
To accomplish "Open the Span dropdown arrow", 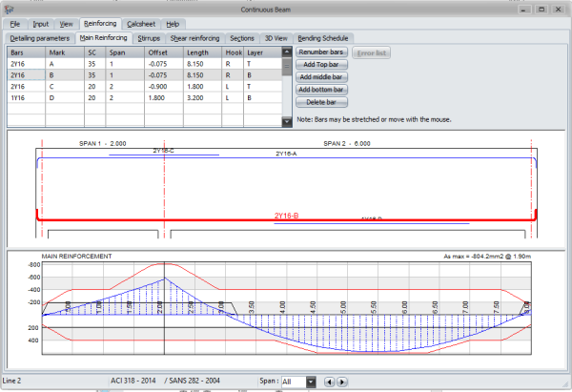I will coord(311,382).
